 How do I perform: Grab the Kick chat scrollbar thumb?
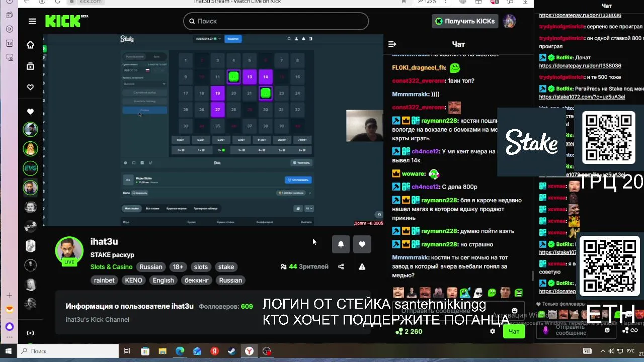(532, 276)
